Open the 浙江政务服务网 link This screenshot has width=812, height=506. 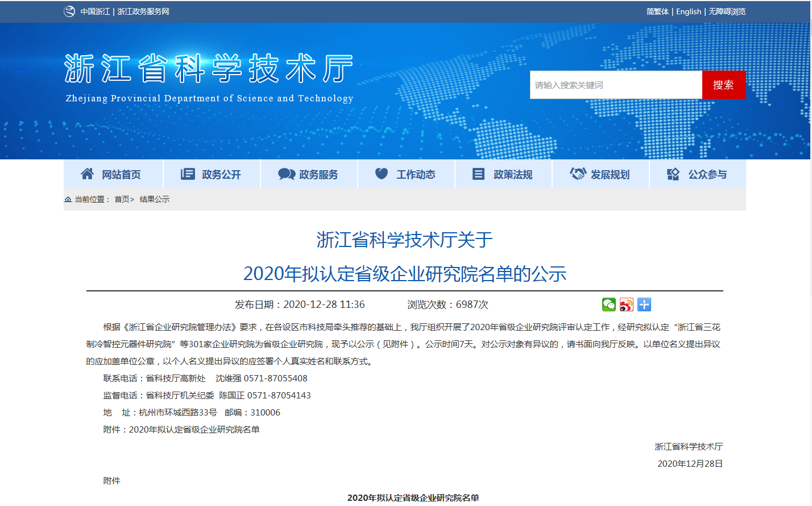click(x=143, y=11)
